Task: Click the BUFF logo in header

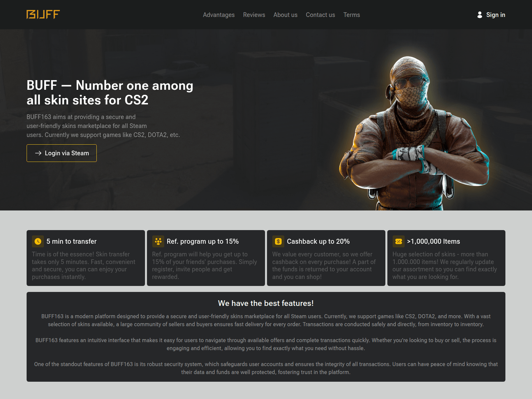Action: (43, 15)
